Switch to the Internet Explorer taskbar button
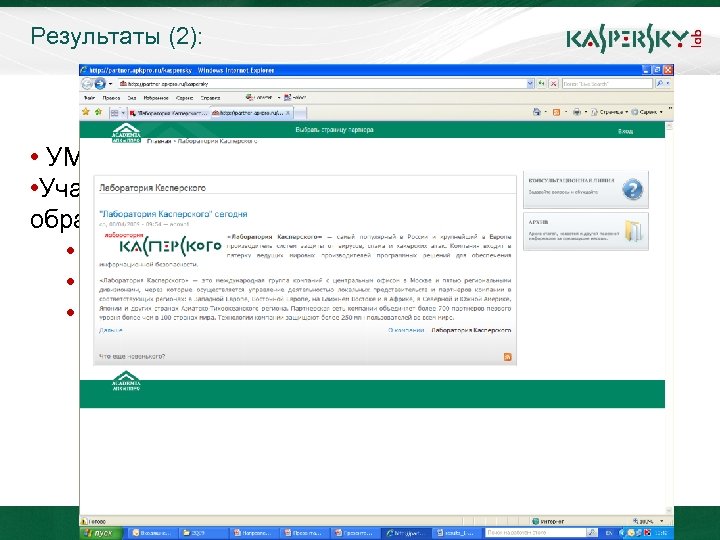 click(x=406, y=533)
